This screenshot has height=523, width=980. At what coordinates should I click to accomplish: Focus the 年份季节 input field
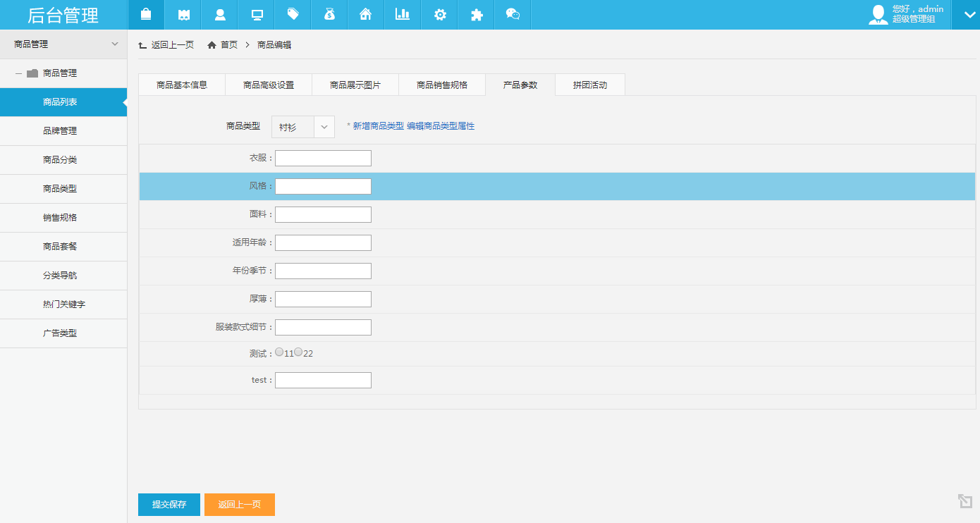323,271
